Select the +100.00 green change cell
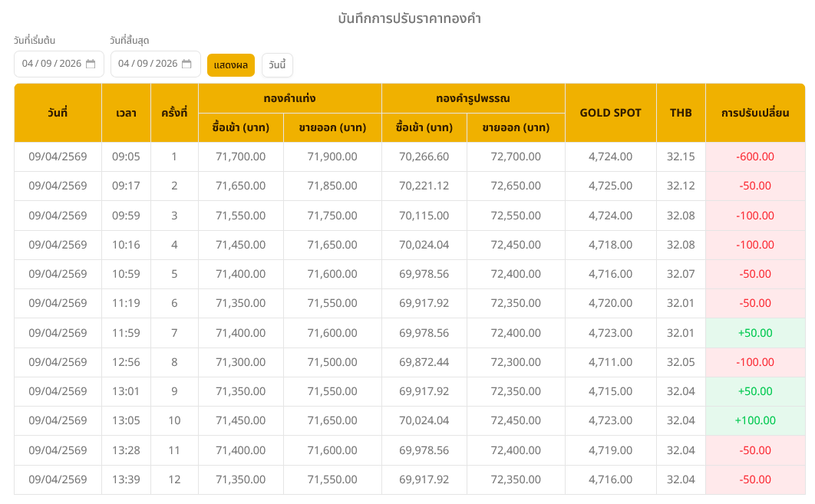 click(x=754, y=420)
